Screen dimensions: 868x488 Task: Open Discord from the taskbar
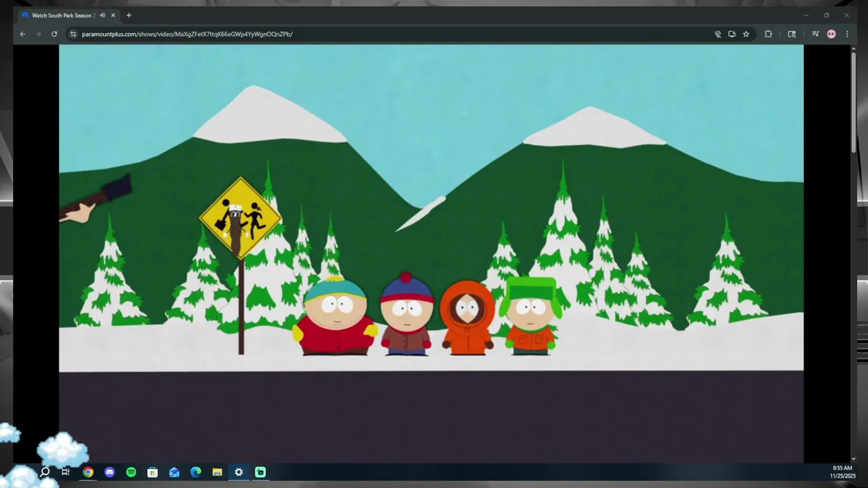110,472
